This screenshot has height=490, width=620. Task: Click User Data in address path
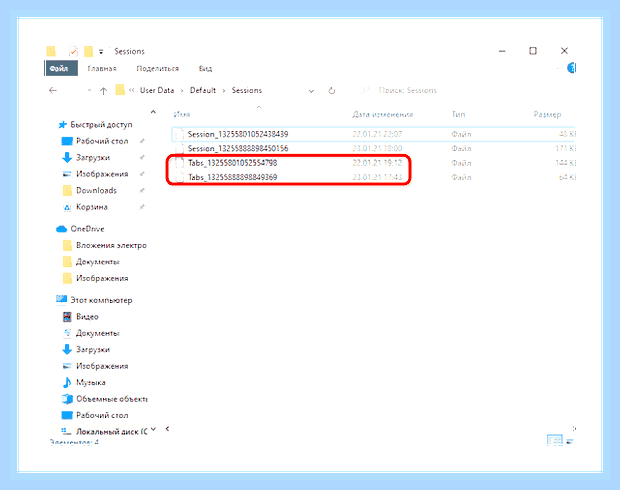(x=157, y=90)
